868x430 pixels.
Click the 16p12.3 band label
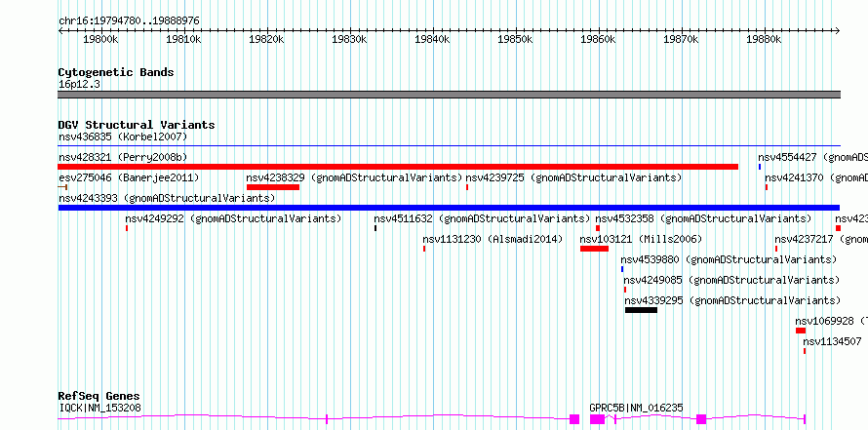[x=80, y=84]
